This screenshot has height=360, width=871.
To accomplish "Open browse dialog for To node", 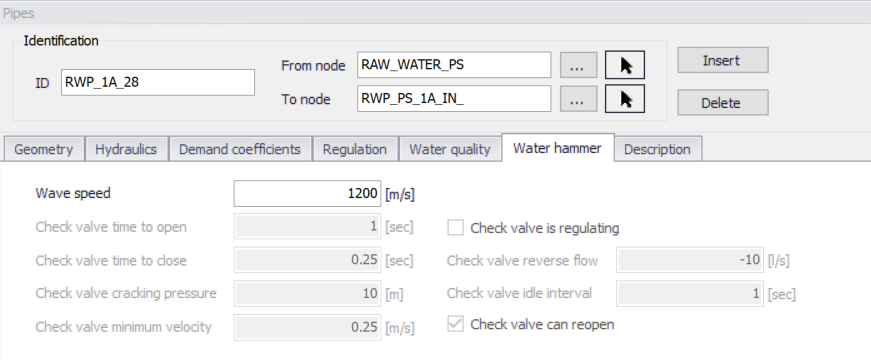I will (x=578, y=99).
